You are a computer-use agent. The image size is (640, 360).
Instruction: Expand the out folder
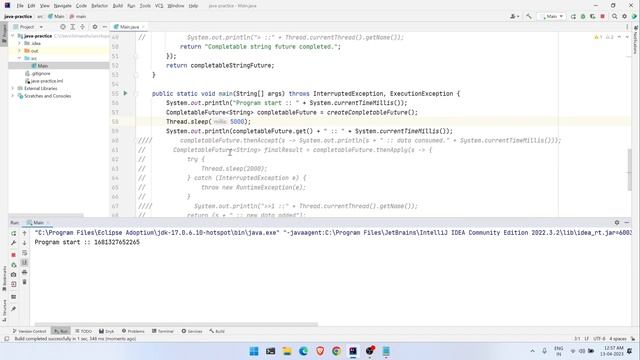pos(19,51)
